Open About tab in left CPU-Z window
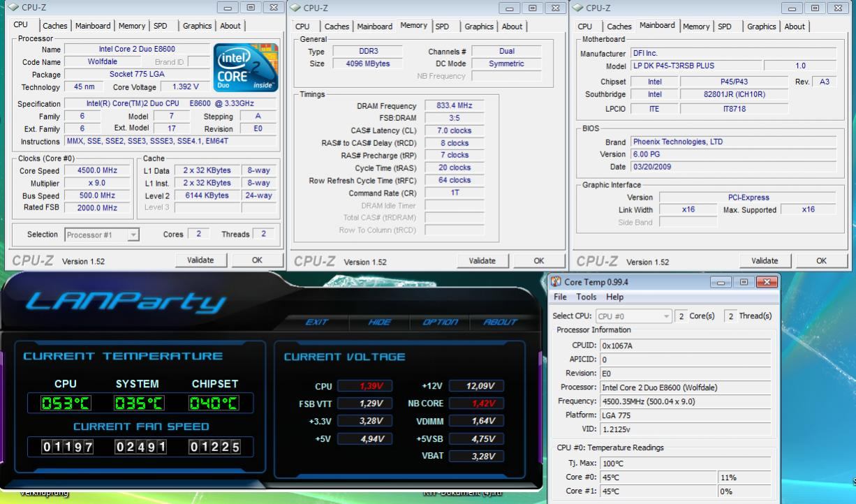The image size is (856, 504). (x=230, y=26)
